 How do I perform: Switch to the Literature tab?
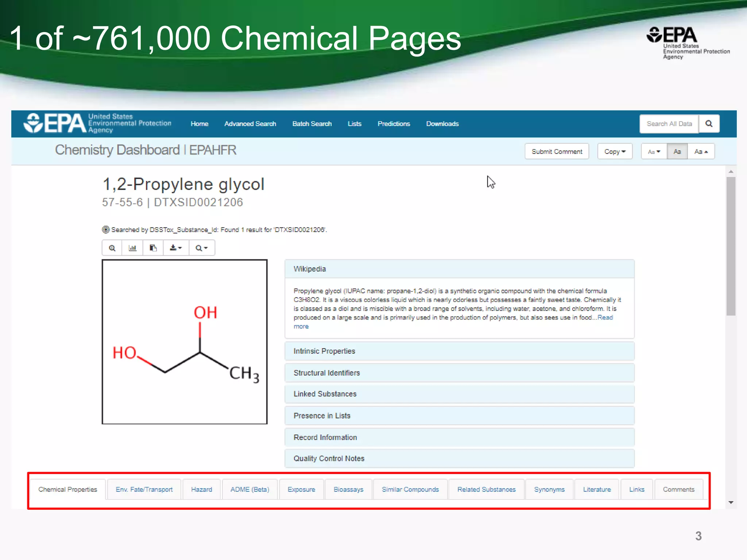pyautogui.click(x=597, y=489)
